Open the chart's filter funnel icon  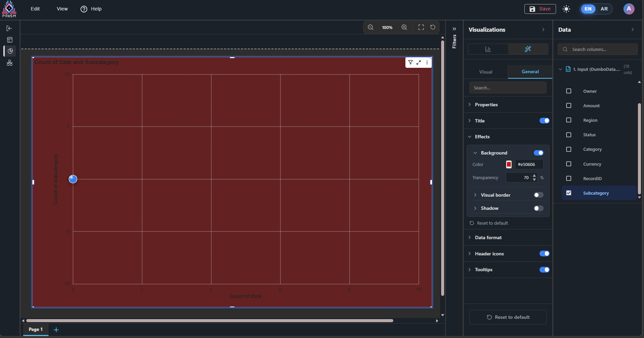coord(410,62)
